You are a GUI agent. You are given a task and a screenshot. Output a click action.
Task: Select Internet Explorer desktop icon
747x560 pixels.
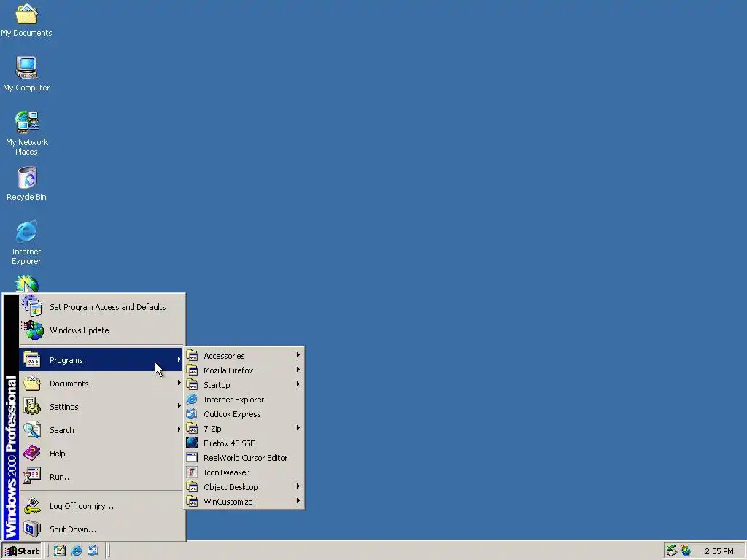point(26,242)
